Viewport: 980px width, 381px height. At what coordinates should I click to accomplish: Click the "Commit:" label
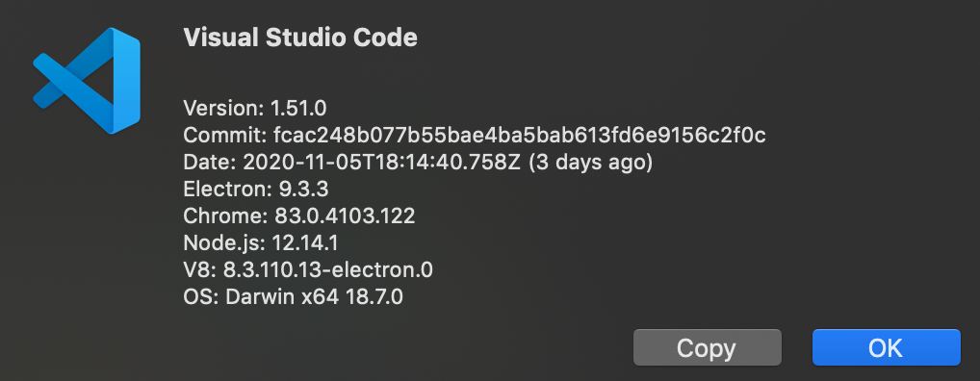pos(225,136)
